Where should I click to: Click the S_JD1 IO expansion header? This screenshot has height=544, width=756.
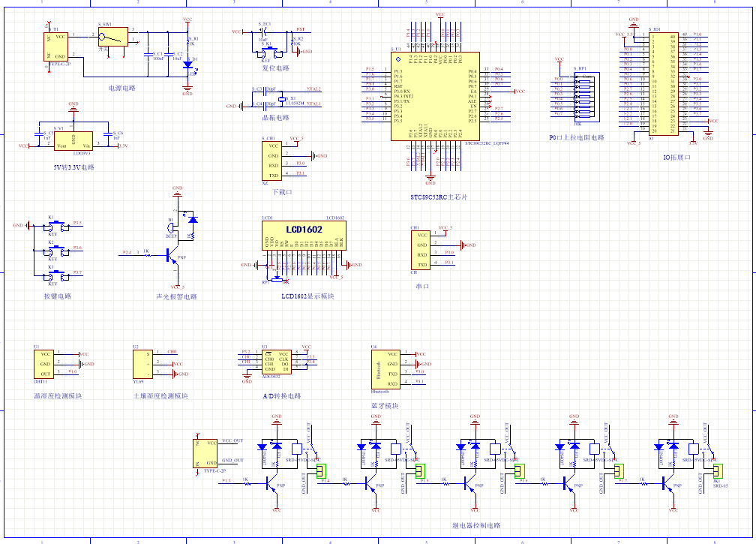663,83
